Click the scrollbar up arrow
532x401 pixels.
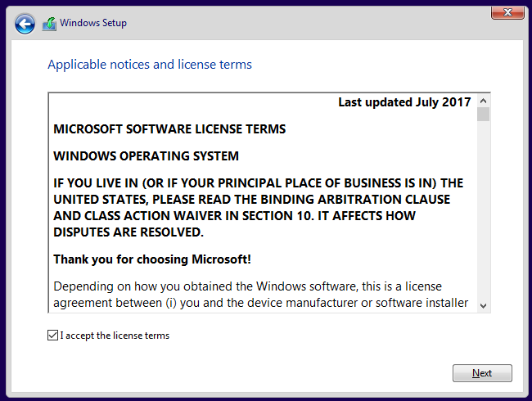tap(483, 100)
